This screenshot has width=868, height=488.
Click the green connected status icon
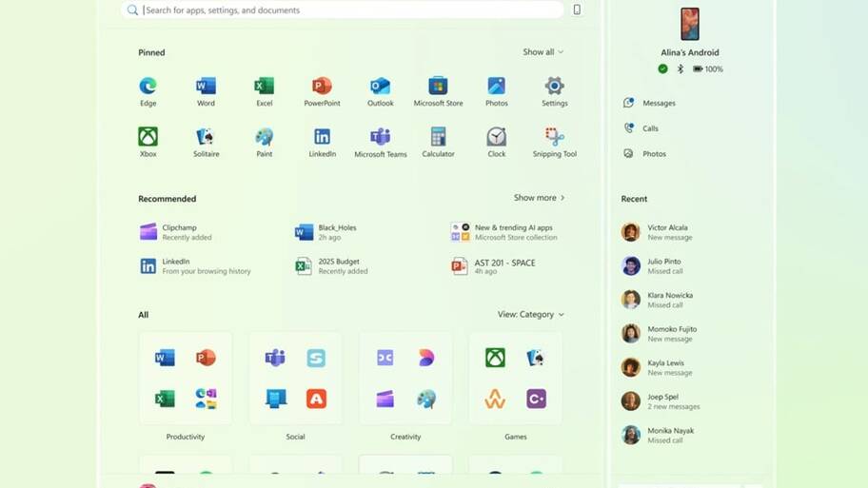click(662, 68)
